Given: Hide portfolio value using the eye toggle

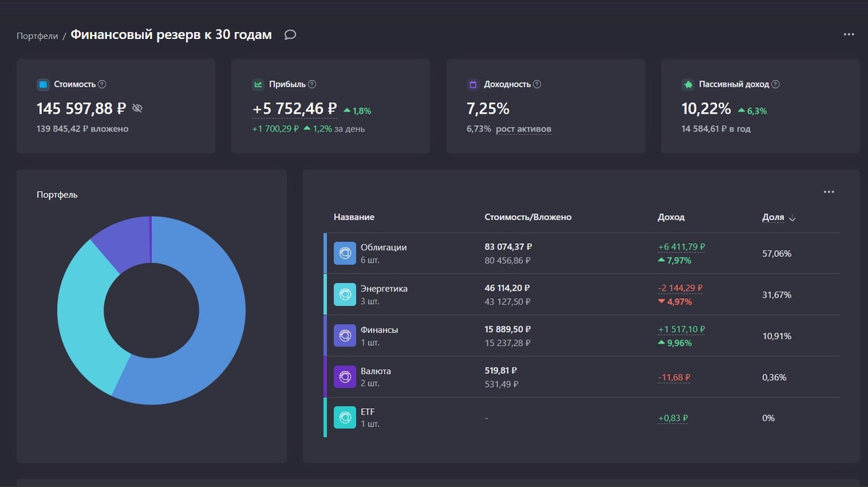Looking at the screenshot, I should pyautogui.click(x=137, y=108).
